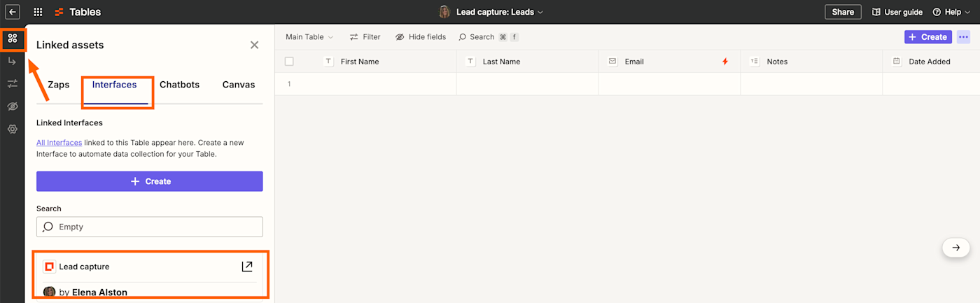Screen dimensions: 980x303
Task: Click the Share button
Action: (x=843, y=12)
